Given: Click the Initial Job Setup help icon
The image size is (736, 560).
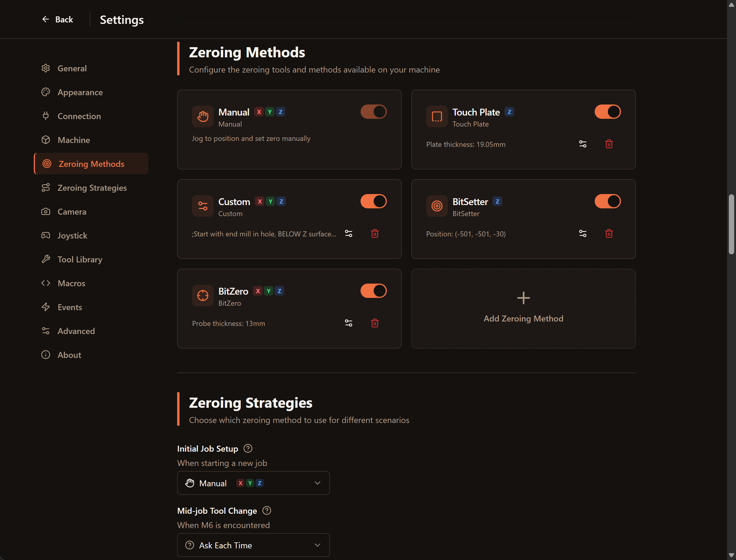Looking at the screenshot, I should coord(248,449).
